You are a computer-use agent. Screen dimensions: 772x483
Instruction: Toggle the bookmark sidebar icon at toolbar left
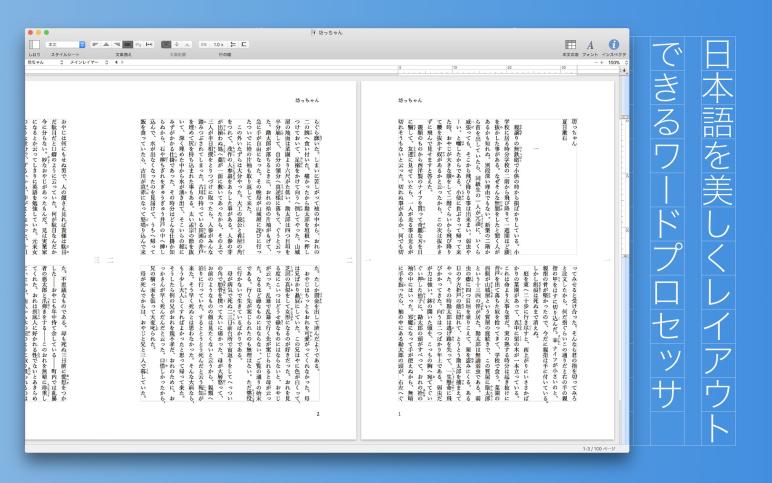[34, 44]
